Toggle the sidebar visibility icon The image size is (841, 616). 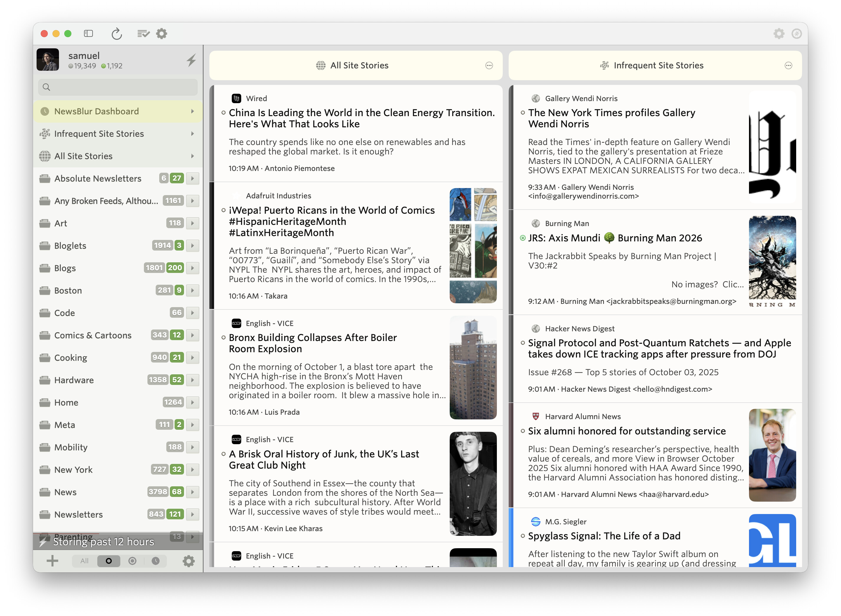(88, 34)
